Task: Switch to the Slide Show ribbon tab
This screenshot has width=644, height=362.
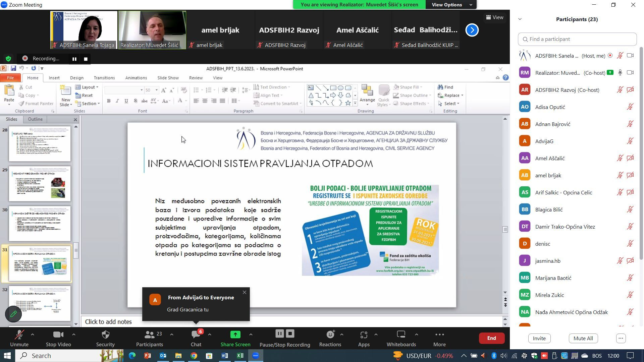Action: coord(168,78)
